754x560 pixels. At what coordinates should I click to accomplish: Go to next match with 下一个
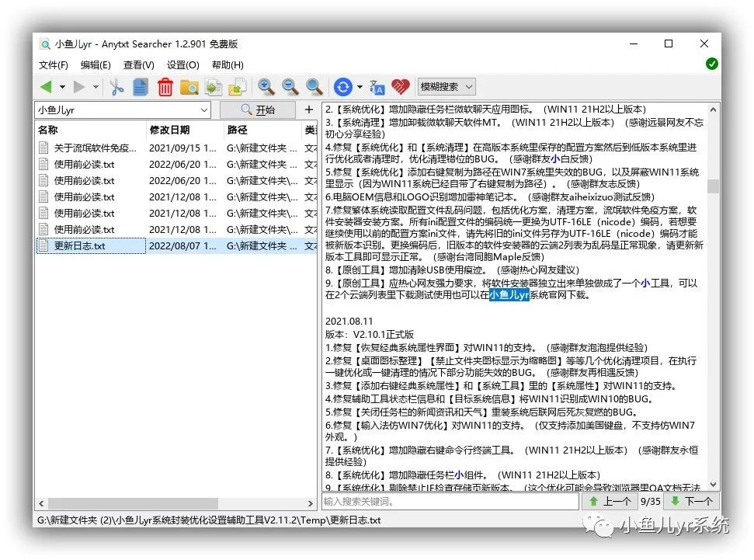coord(692,501)
